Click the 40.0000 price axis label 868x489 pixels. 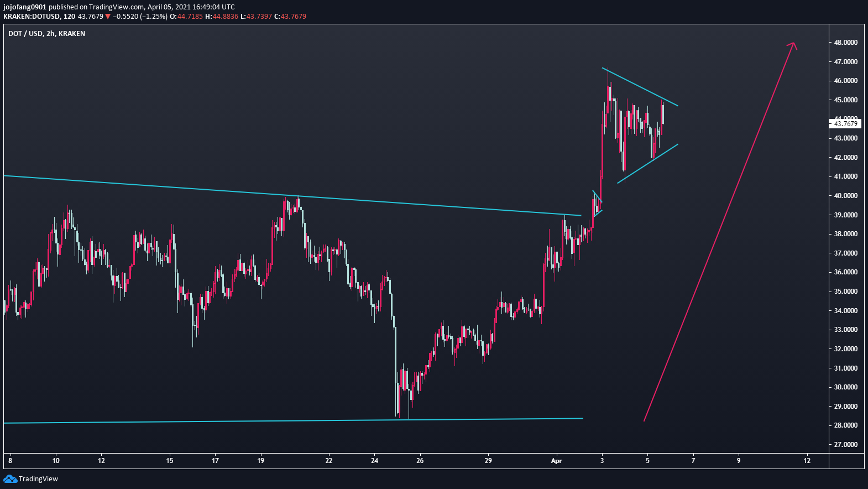[846, 196]
